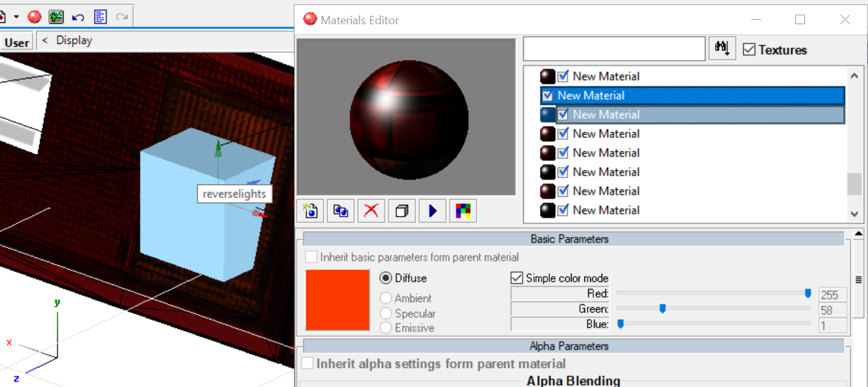
Task: Toggle checkbox on the light-blue highlighted New Material row
Action: click(x=563, y=115)
